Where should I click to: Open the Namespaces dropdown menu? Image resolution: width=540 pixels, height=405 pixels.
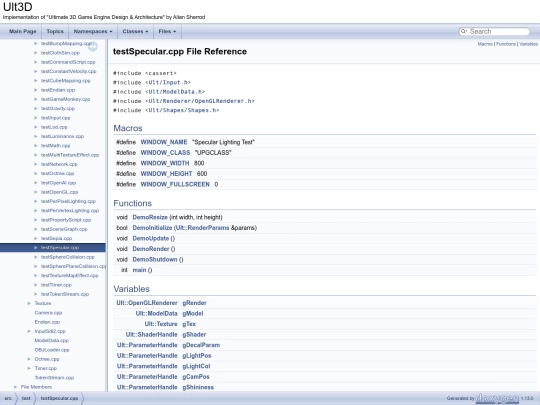pos(93,31)
